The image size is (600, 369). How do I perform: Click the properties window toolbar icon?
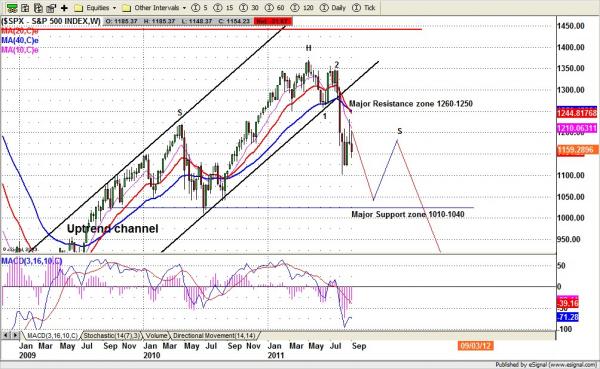[x=51, y=8]
